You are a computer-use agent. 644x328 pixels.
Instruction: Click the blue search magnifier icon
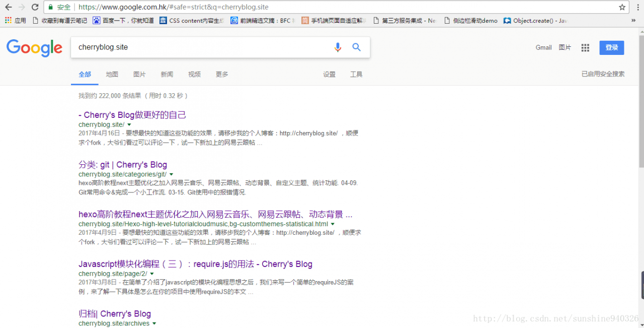tap(356, 47)
